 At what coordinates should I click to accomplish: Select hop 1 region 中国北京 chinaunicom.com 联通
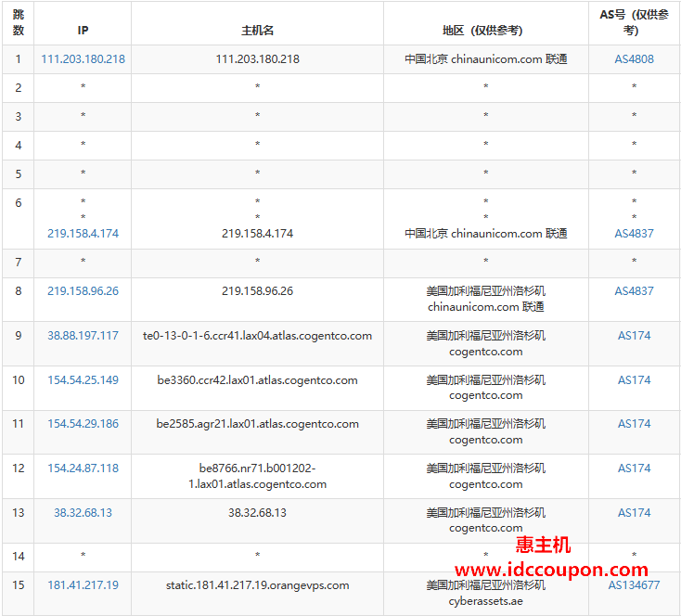click(x=486, y=59)
